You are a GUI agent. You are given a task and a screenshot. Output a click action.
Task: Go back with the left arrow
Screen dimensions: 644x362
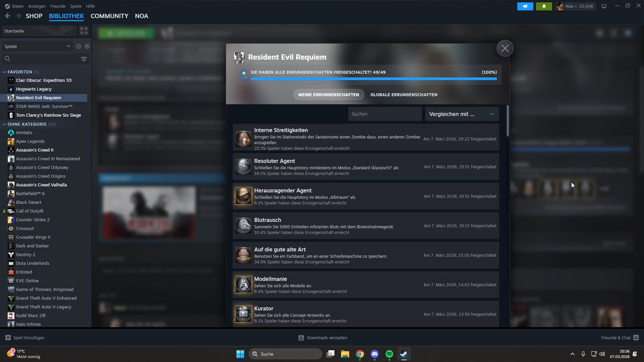click(x=8, y=16)
